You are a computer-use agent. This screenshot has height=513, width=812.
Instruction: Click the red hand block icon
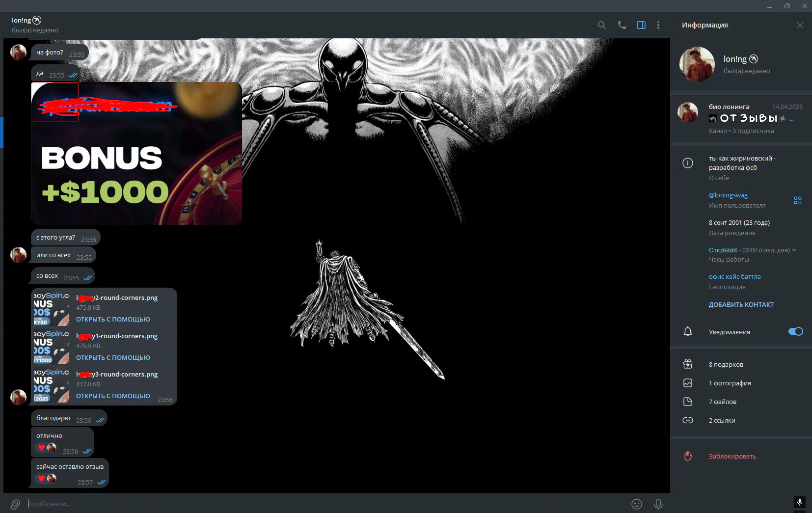[688, 456]
